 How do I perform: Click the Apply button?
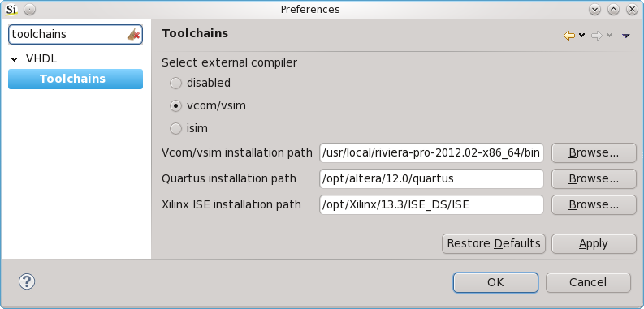coord(594,244)
